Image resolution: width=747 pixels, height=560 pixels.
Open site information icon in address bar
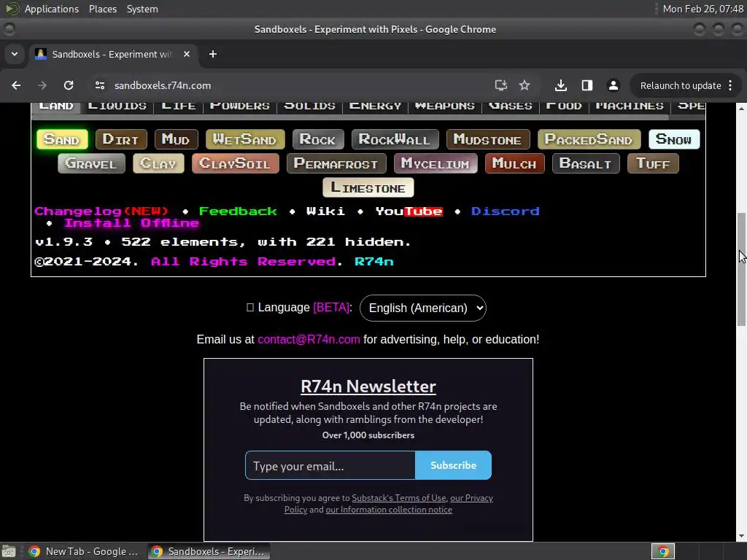tap(99, 85)
